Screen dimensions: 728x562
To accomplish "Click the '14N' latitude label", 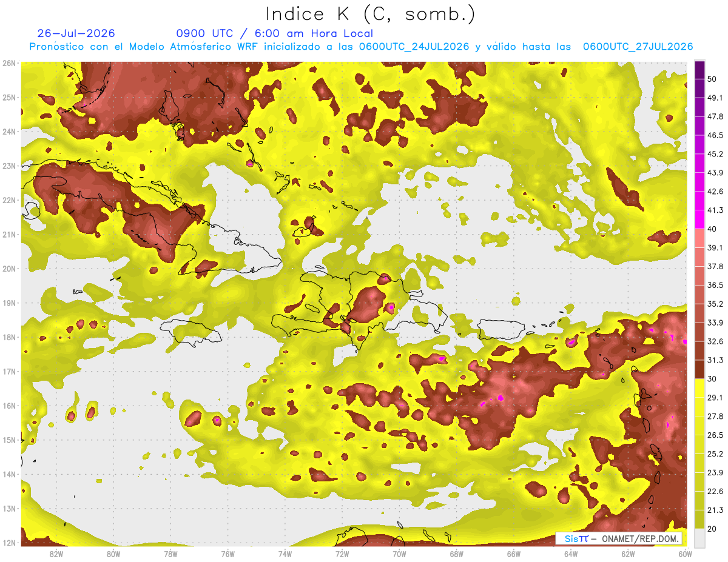I will [9, 474].
